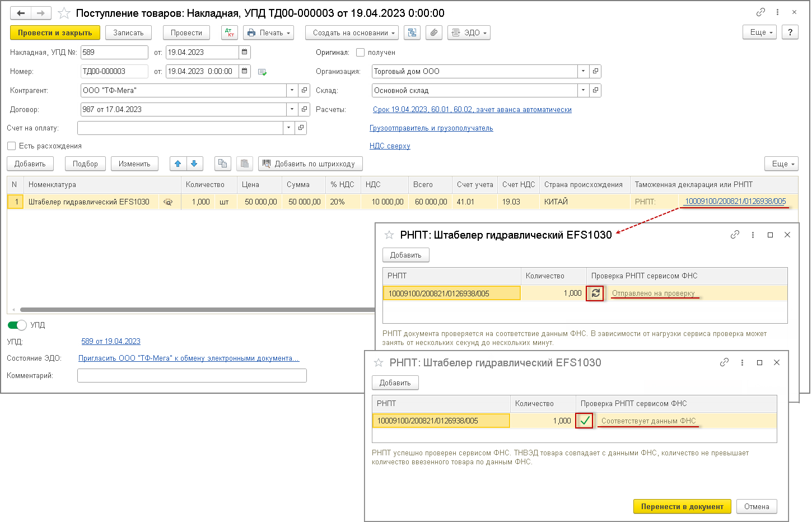
Task: Favorite star in lower РНПТ window
Action: 379,363
